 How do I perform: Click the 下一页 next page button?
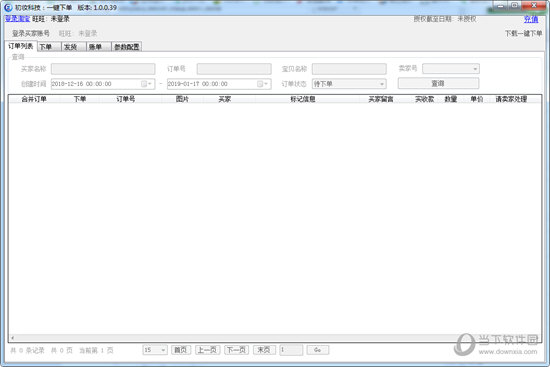pos(236,350)
